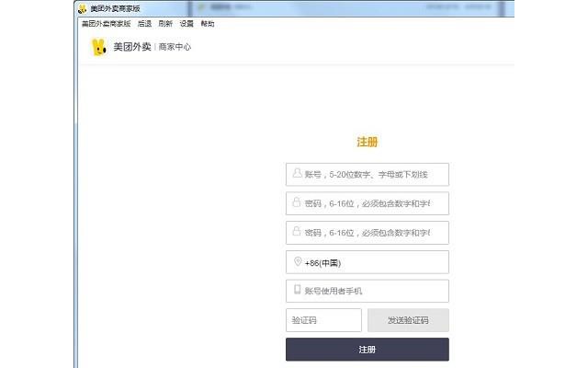Click the 商家中心 header text

tap(175, 47)
